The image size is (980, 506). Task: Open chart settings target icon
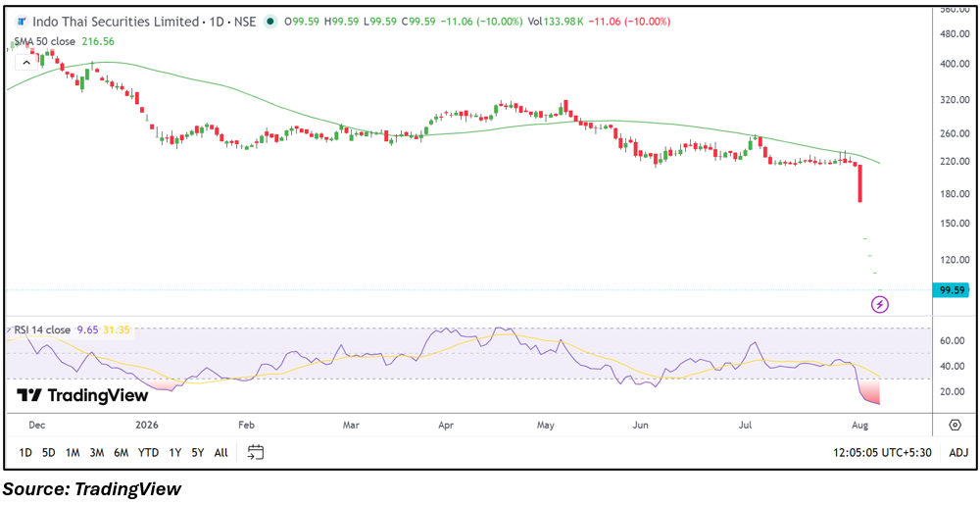coord(955,426)
